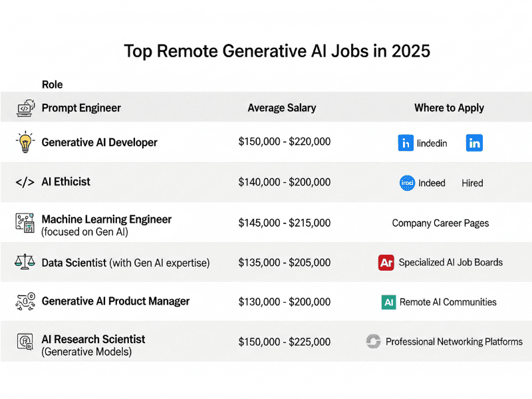The height and width of the screenshot is (399, 532).
Task: Click the round blue Indeed logo
Action: pyautogui.click(x=407, y=183)
